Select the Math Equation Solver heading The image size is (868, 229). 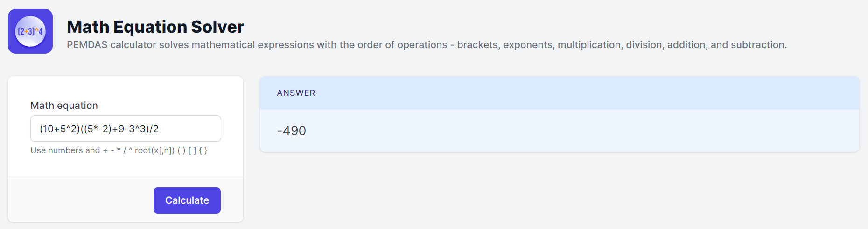coord(155,27)
